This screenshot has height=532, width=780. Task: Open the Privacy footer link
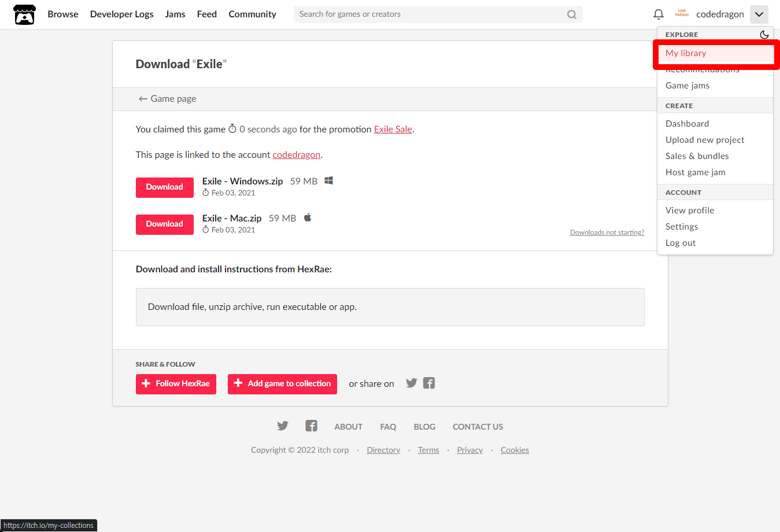(470, 450)
